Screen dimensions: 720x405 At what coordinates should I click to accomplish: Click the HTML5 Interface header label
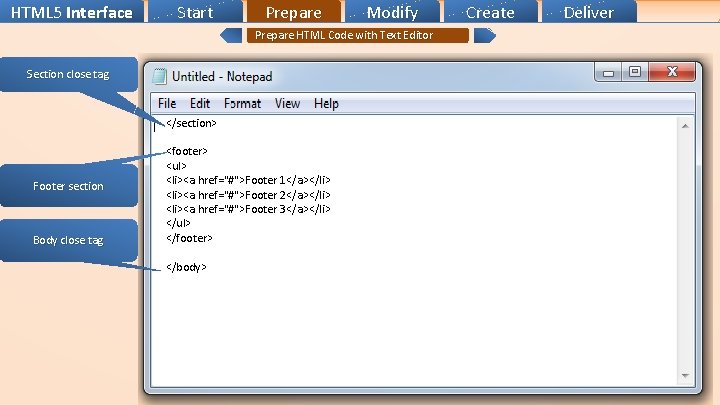coord(72,12)
